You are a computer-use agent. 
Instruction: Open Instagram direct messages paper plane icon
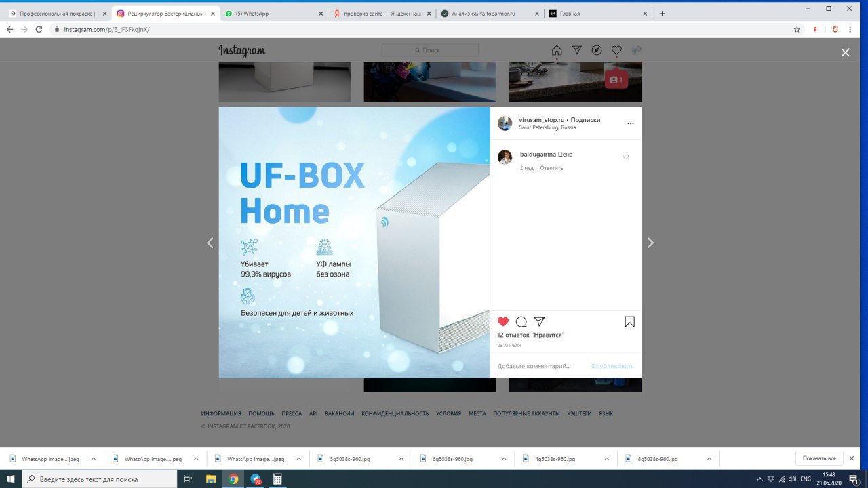[576, 50]
